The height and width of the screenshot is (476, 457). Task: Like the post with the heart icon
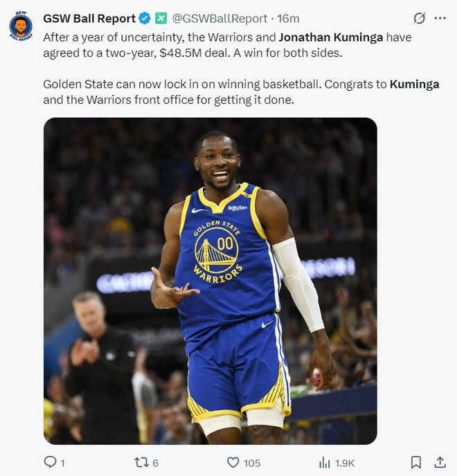233,462
